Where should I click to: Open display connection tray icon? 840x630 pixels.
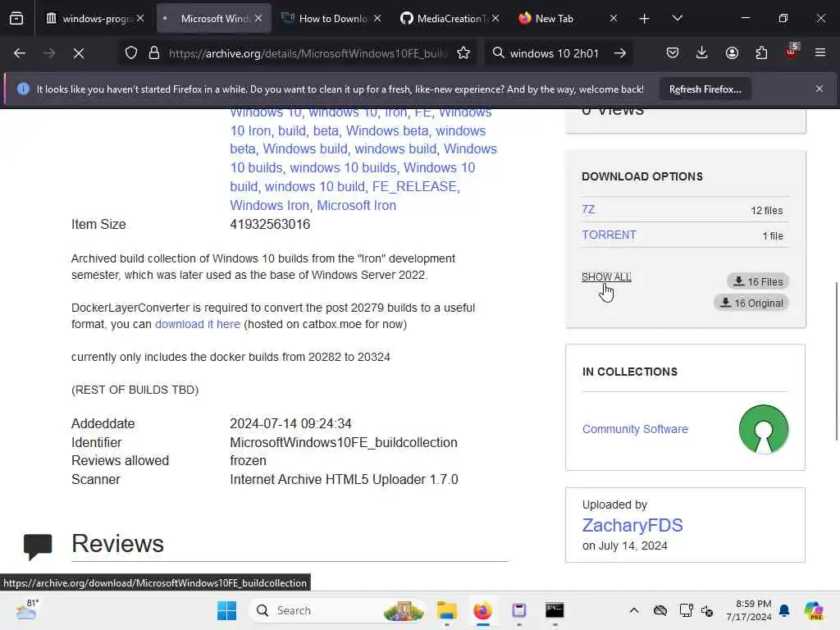tap(685, 610)
